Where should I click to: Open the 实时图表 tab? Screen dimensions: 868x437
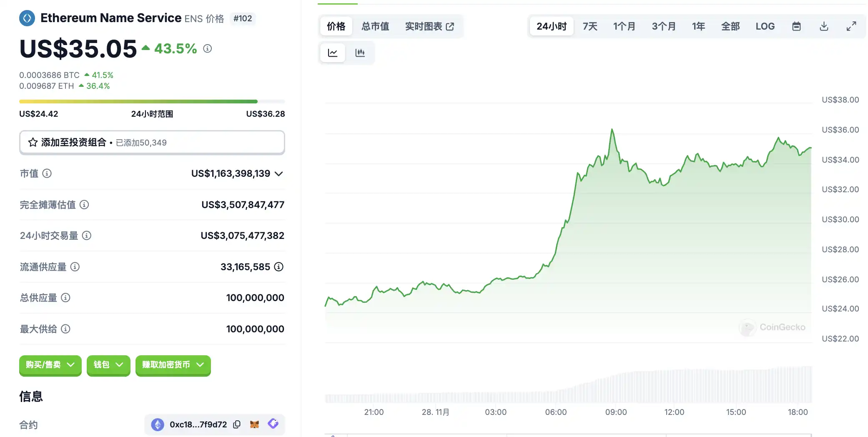tap(429, 26)
